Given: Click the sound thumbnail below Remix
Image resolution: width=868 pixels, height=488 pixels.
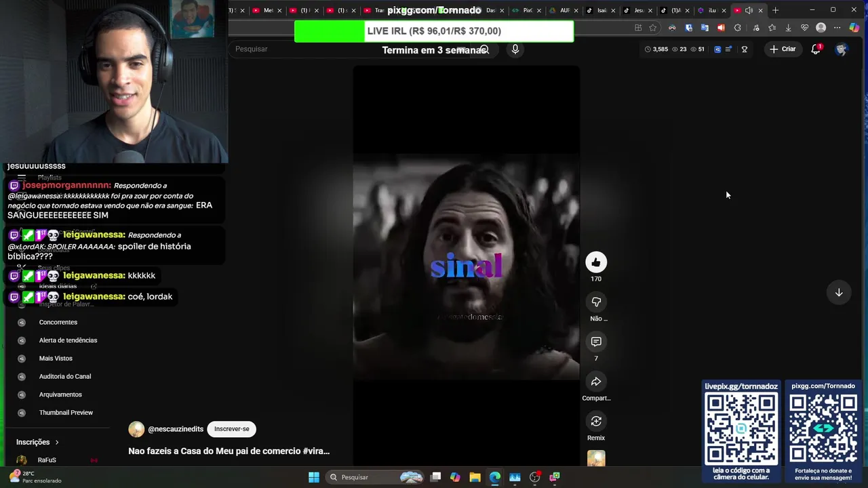Looking at the screenshot, I should click(x=596, y=459).
